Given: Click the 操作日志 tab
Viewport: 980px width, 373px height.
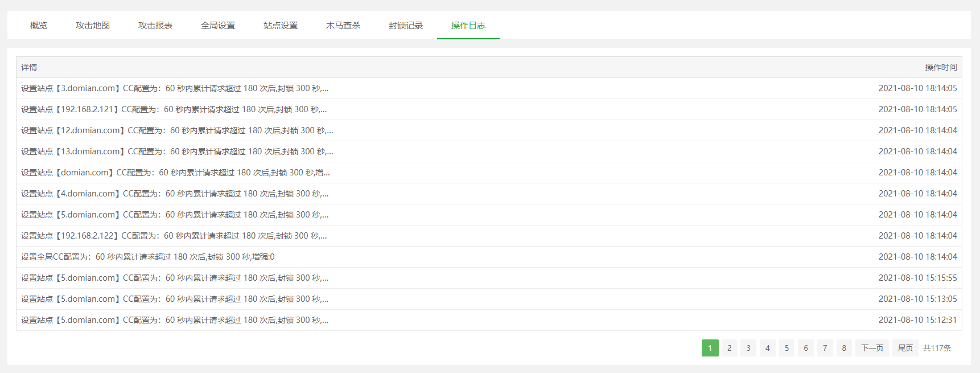Looking at the screenshot, I should coord(468,25).
